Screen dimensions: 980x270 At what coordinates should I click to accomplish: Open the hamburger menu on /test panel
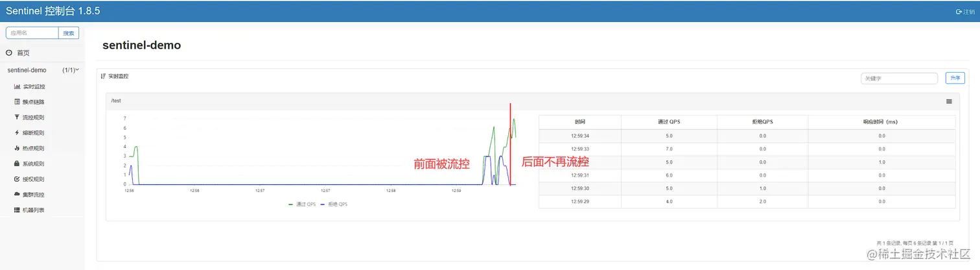click(950, 101)
